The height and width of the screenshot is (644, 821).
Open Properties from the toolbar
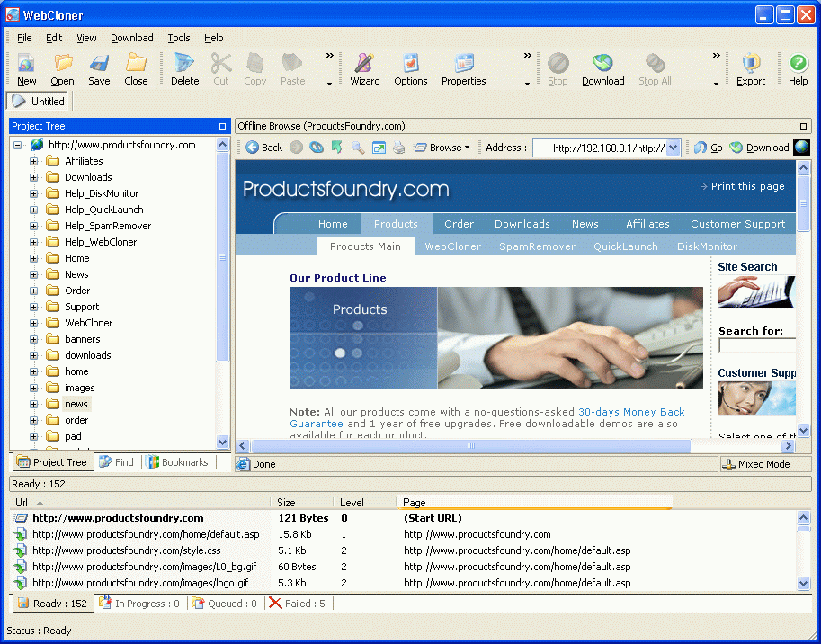pos(463,69)
